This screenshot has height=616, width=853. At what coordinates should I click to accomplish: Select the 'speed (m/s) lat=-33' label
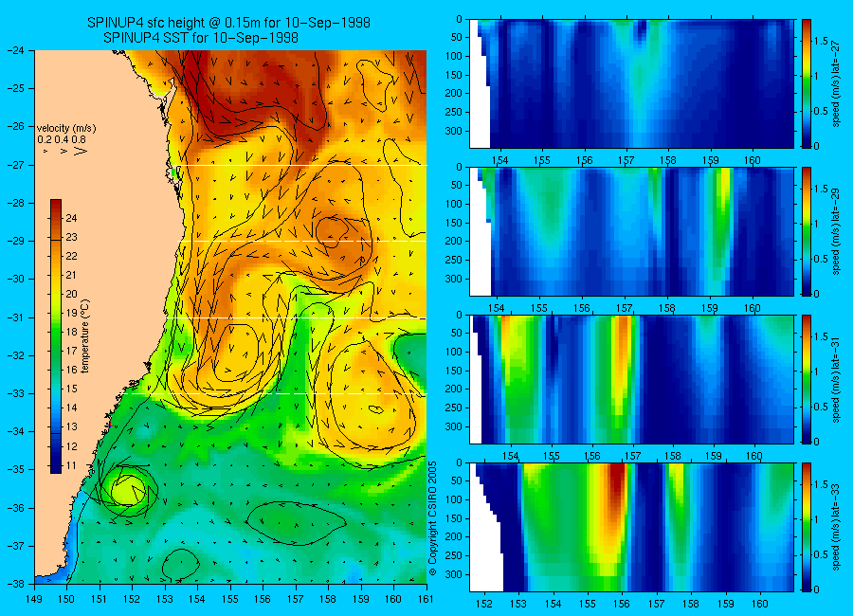[x=837, y=527]
